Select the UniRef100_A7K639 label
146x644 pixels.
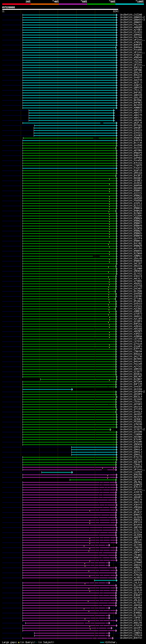pos(131,625)
